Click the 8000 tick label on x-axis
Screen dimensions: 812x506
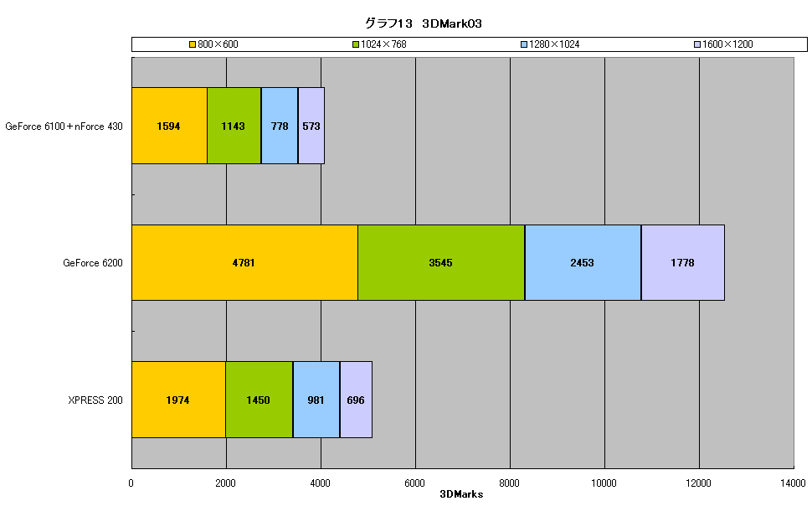coord(509,483)
